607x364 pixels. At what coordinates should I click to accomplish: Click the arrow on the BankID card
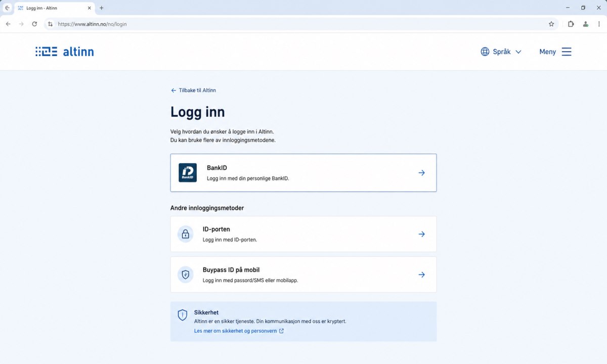coord(421,173)
